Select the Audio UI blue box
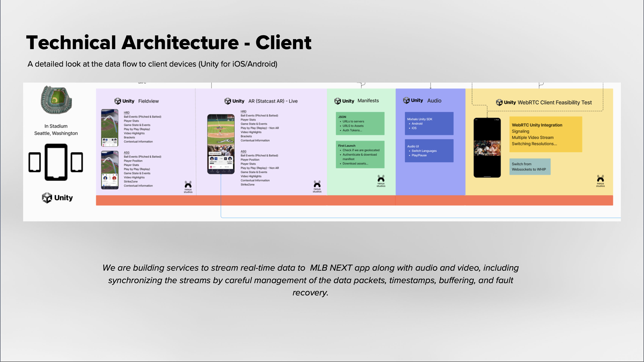 tap(429, 151)
